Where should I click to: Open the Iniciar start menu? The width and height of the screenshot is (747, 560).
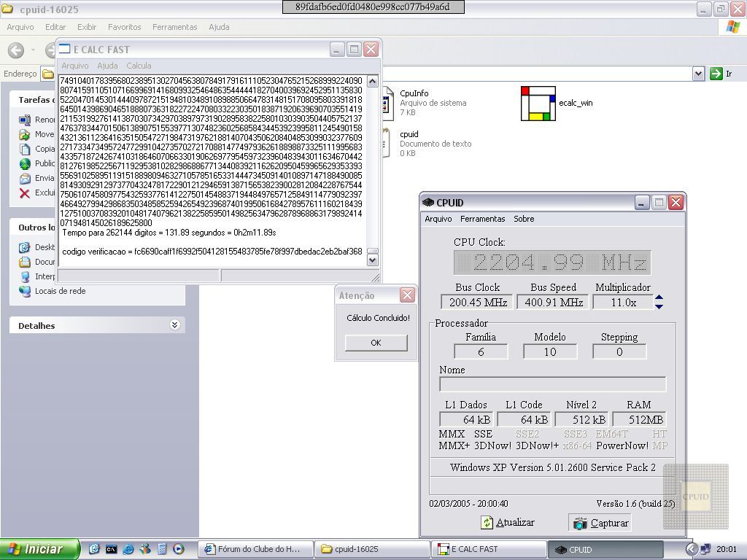pos(39,549)
